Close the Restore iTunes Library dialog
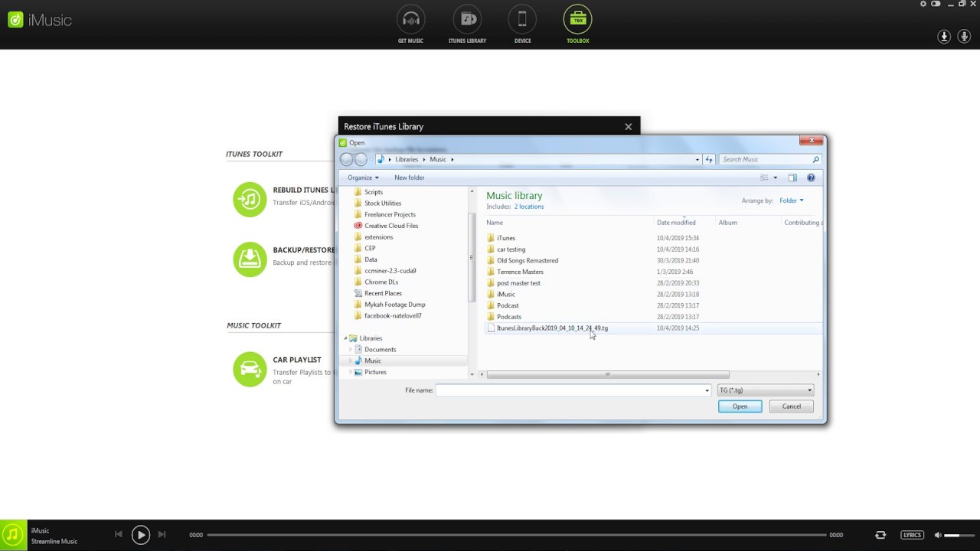 pyautogui.click(x=628, y=127)
